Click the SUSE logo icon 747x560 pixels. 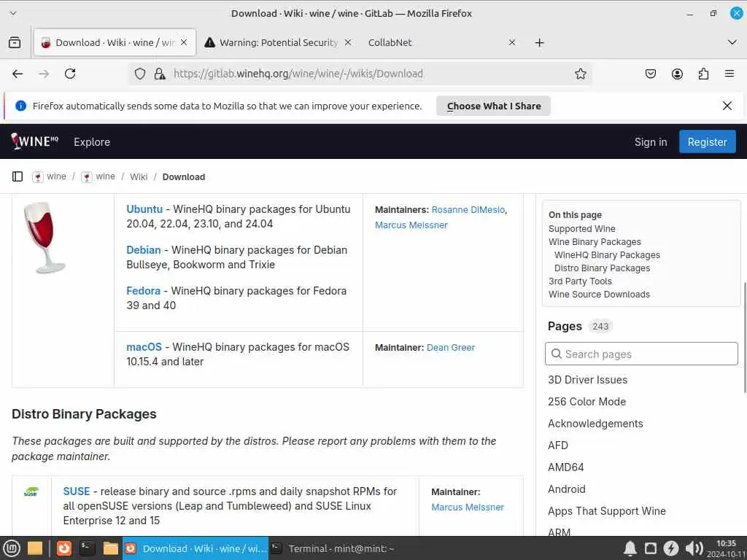point(31,491)
